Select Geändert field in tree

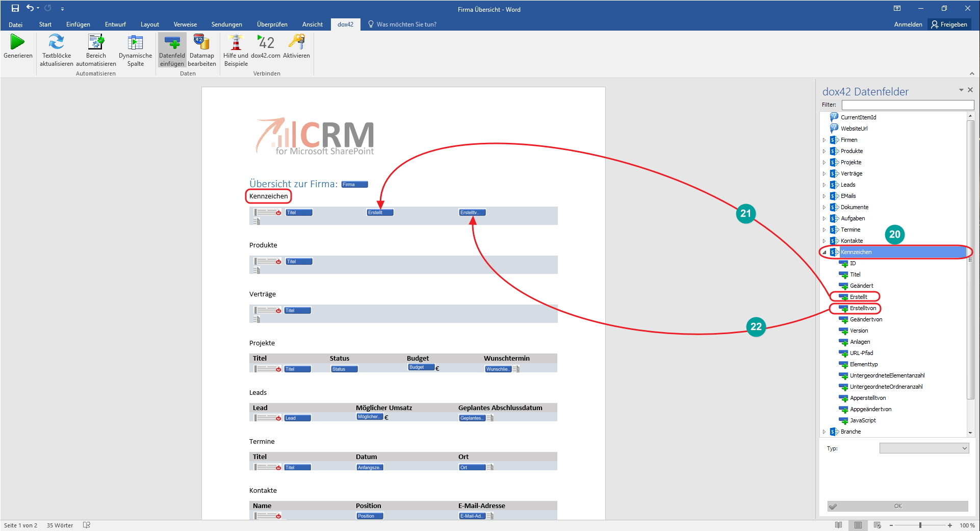point(861,286)
